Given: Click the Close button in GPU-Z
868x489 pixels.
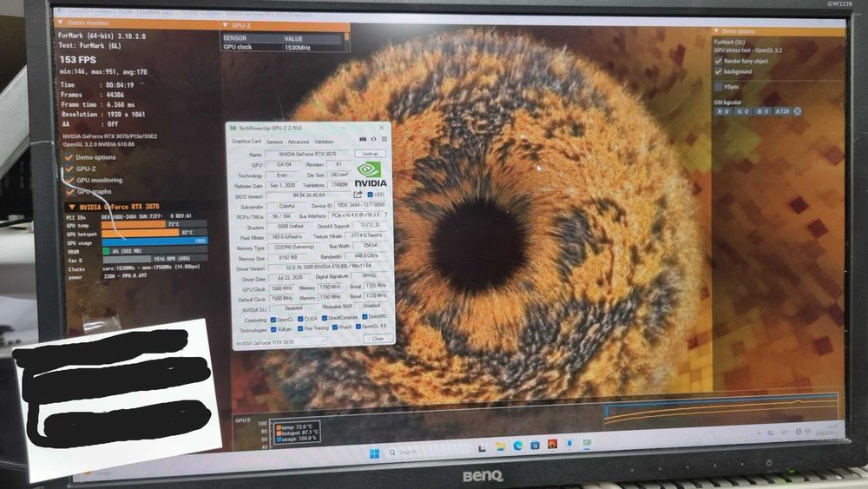Looking at the screenshot, I should coord(378,338).
